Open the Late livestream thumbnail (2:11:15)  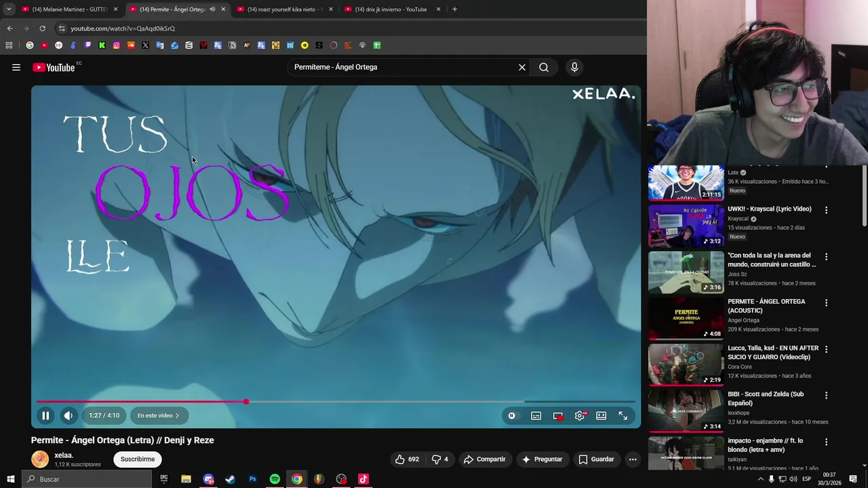point(686,182)
